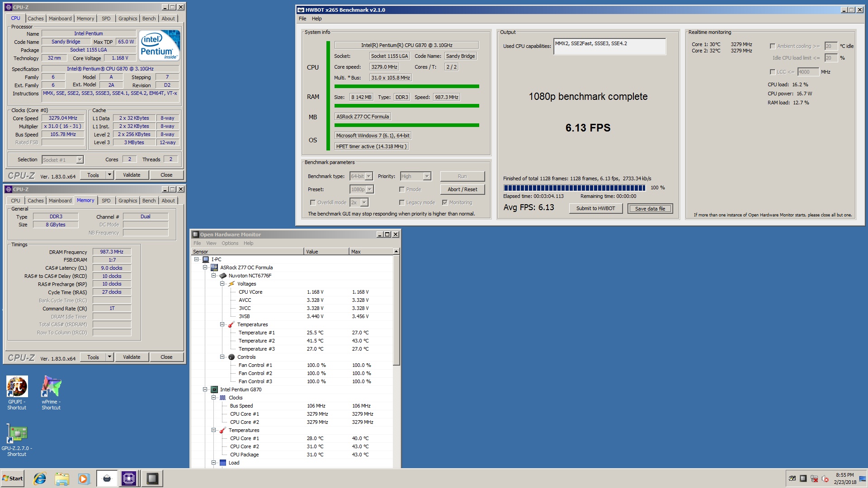This screenshot has width=868, height=488.
Task: Click Intel Pentium G870 CPU icon
Action: coord(214,389)
